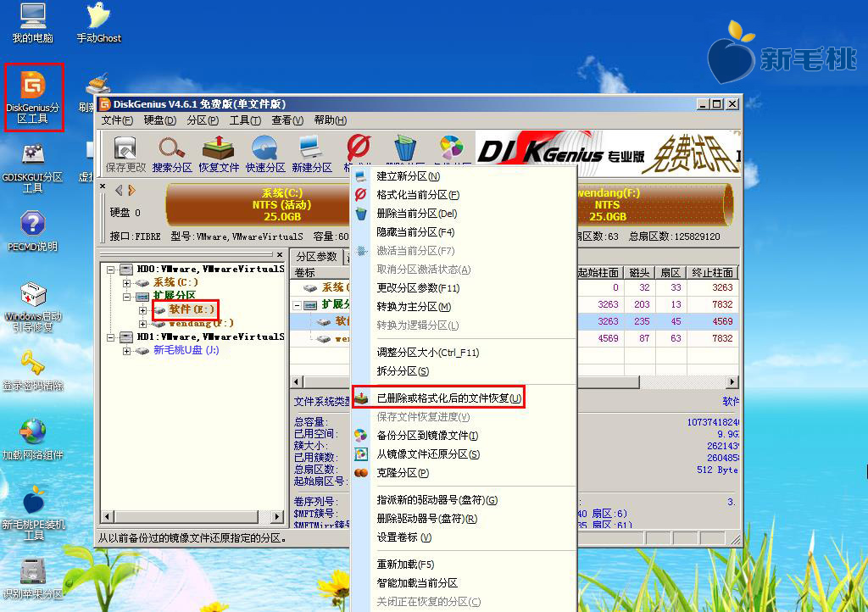Choose 从镜像文件还原分区(S) menu entry
Viewport: 868px width, 612px height.
pos(464,454)
